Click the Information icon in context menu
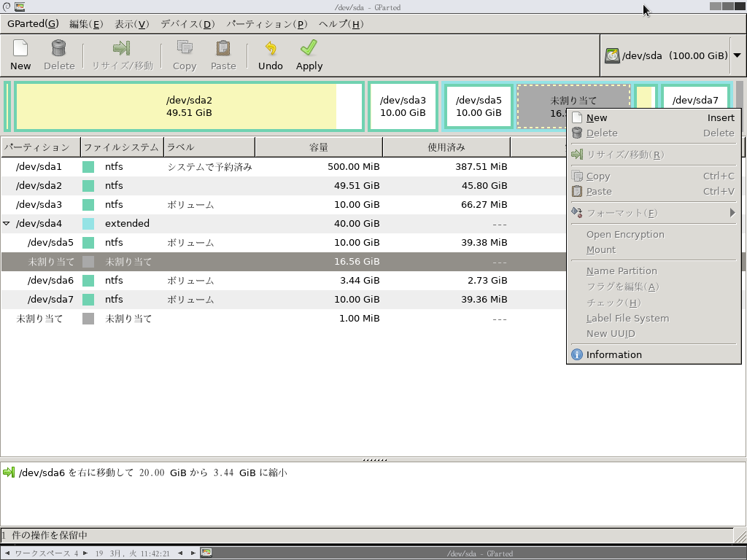Screen dimensions: 747x560 pos(577,355)
